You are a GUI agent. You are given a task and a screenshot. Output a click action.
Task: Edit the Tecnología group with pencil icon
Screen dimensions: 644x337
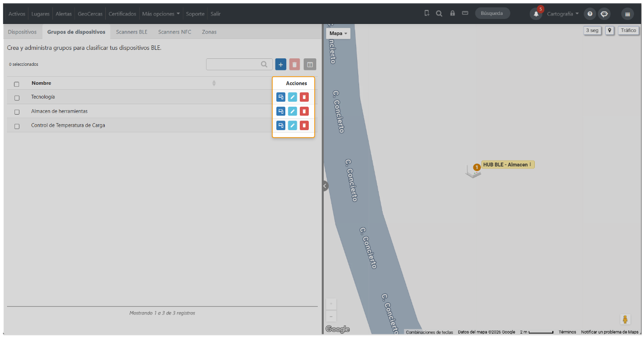click(x=292, y=97)
